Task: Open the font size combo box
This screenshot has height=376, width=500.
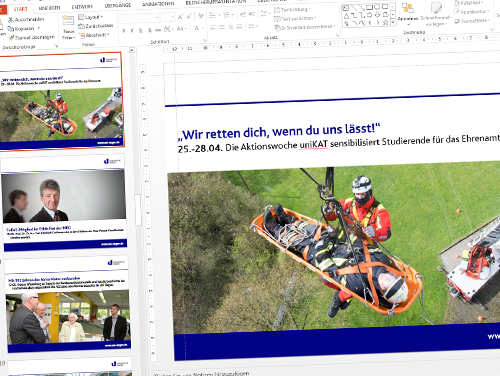Action: (168, 17)
